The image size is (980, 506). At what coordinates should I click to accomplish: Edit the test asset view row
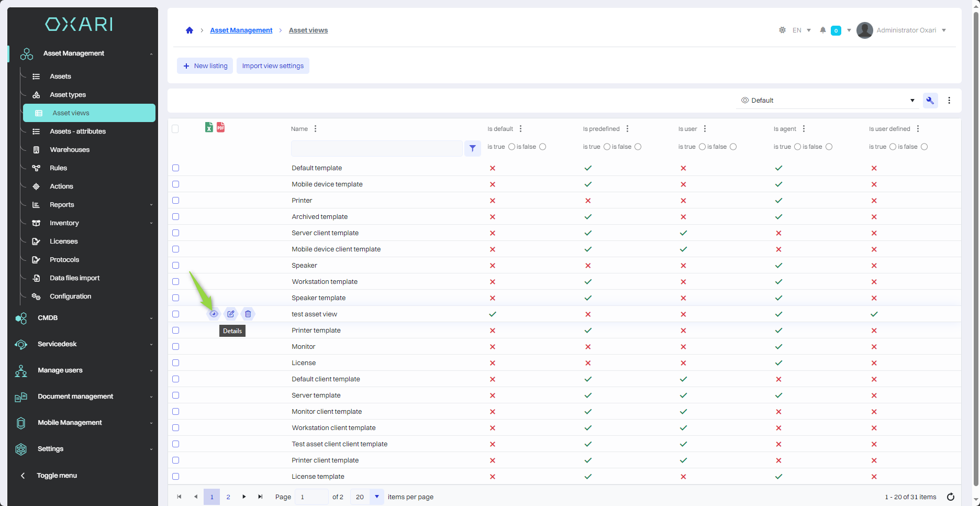point(231,314)
